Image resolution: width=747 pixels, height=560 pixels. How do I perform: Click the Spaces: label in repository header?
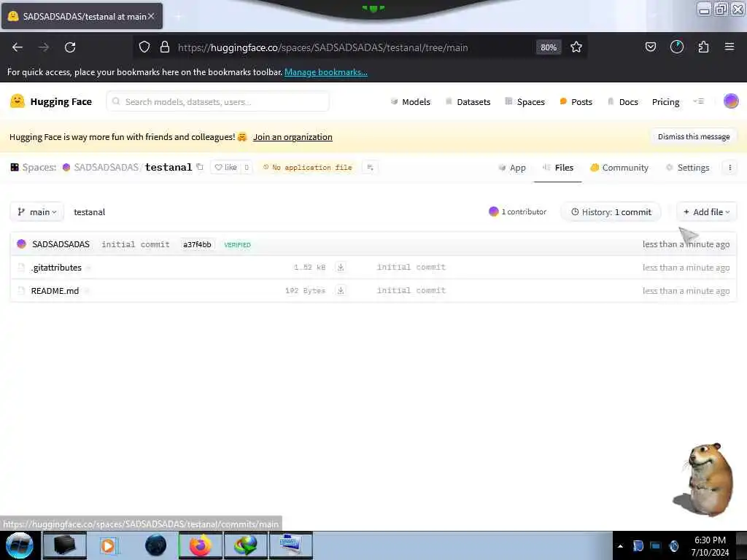point(39,167)
